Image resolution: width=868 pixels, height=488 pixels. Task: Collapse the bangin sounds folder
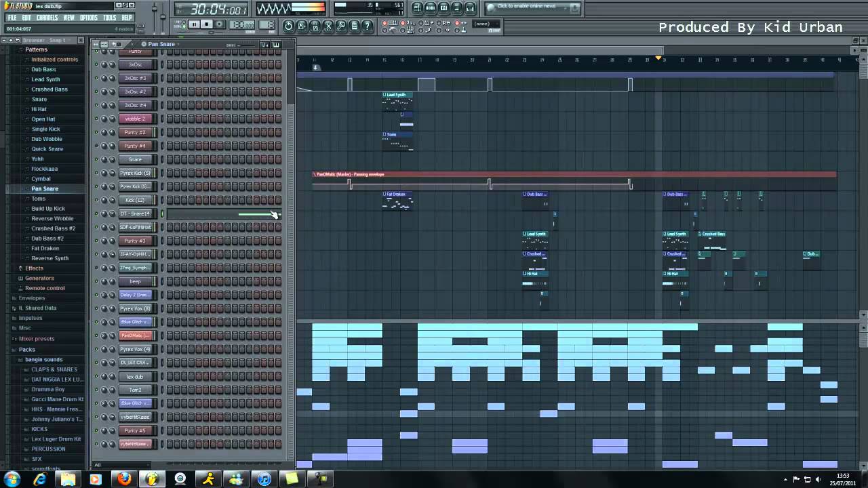tap(43, 359)
